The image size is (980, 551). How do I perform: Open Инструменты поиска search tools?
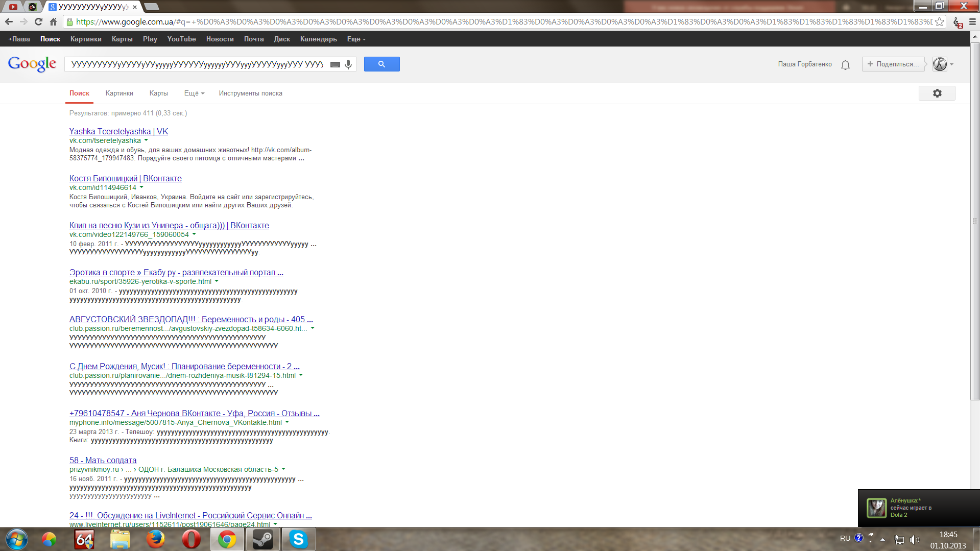250,93
